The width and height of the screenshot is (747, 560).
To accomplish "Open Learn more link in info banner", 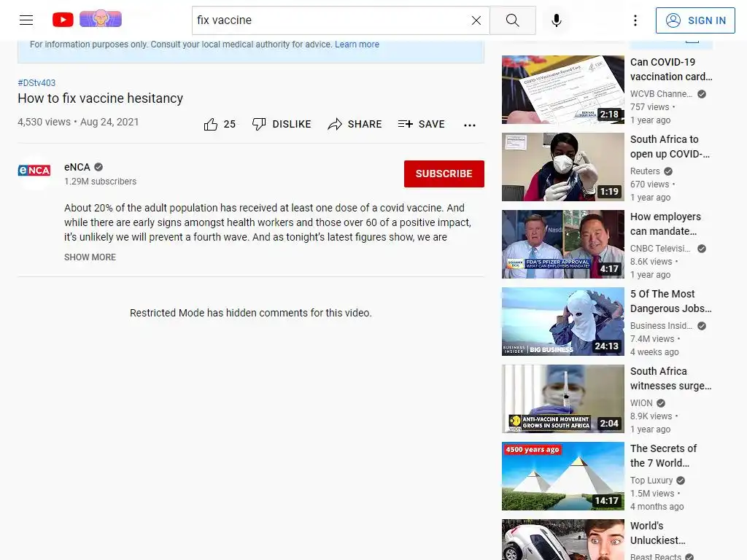I will pyautogui.click(x=357, y=44).
